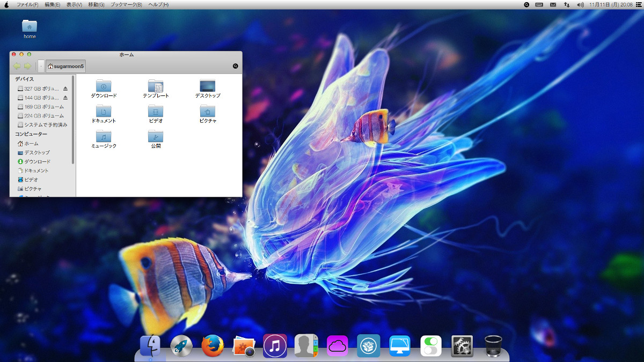Click the ホーム window title bar

(x=127, y=54)
